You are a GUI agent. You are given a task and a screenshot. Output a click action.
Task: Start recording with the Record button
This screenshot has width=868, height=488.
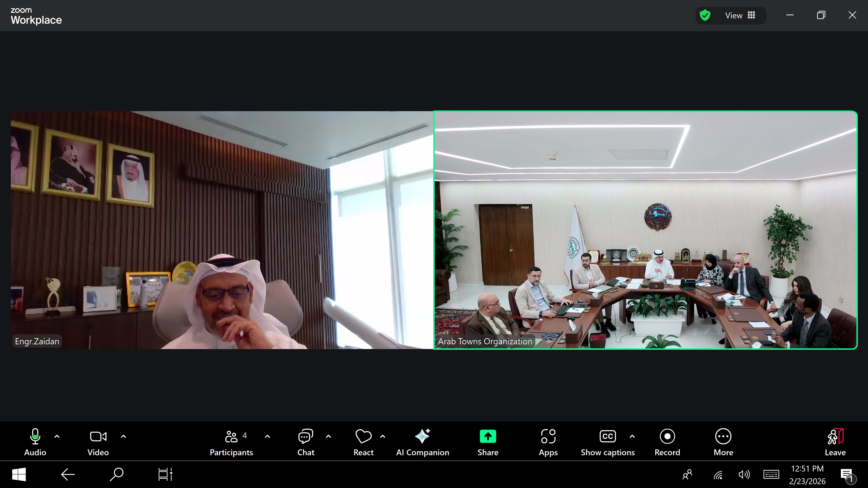[x=667, y=441]
